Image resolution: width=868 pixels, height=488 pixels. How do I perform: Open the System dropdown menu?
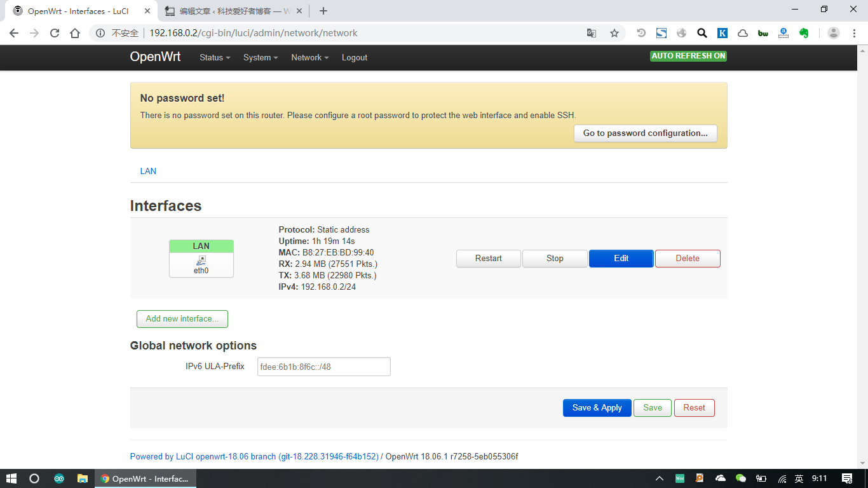point(261,57)
